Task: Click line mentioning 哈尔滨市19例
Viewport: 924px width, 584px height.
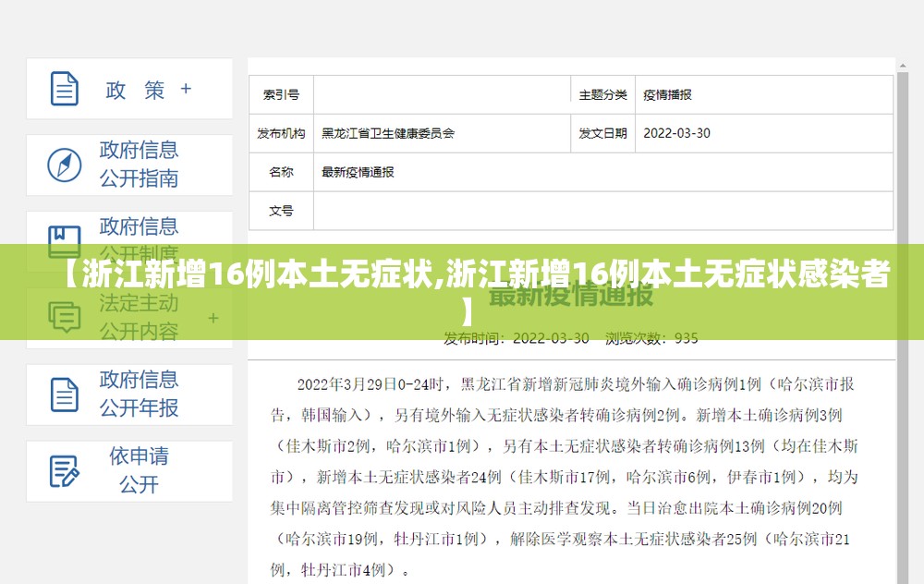Action: [x=561, y=539]
